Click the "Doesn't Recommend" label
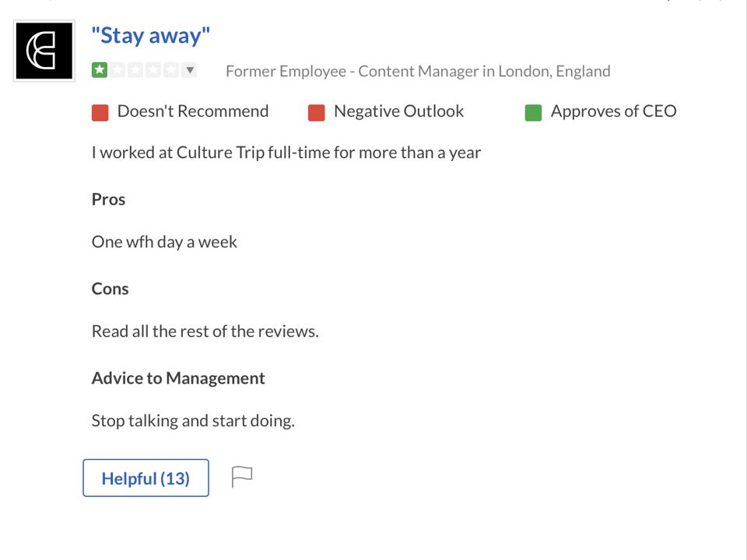Viewport: 747px width, 560px height. (192, 111)
